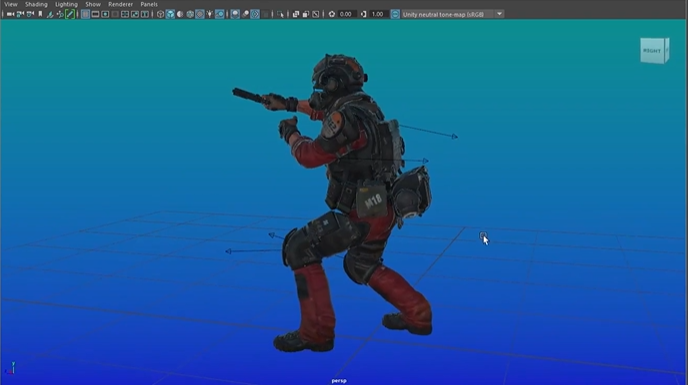Click Use All Lights bulb icon
This screenshot has height=385, width=688.
(210, 14)
